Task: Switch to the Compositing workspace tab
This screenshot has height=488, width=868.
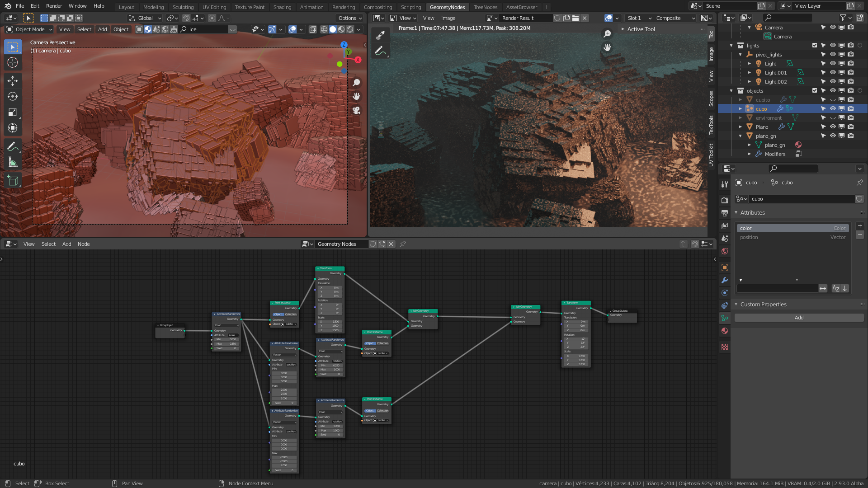Action: 378,7
